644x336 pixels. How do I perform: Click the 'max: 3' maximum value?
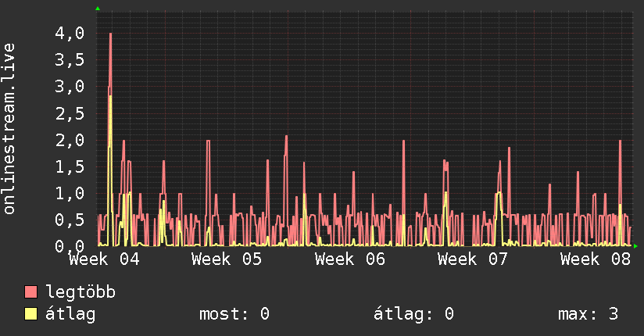point(588,314)
